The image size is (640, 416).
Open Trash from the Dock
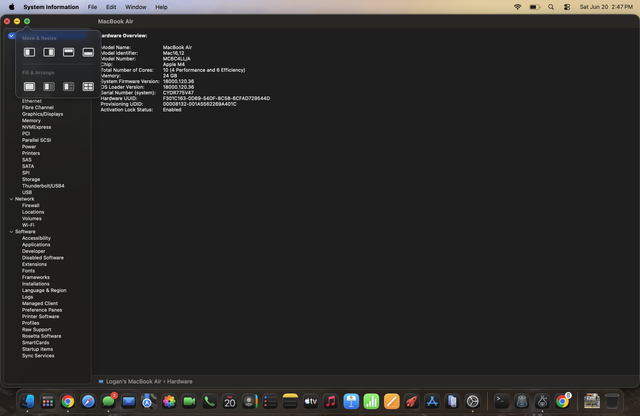pyautogui.click(x=611, y=402)
